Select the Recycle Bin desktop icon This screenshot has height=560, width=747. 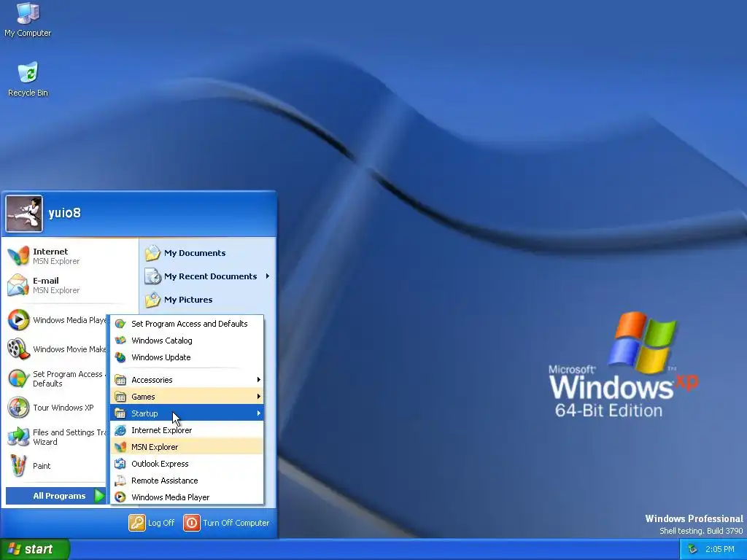pos(28,79)
